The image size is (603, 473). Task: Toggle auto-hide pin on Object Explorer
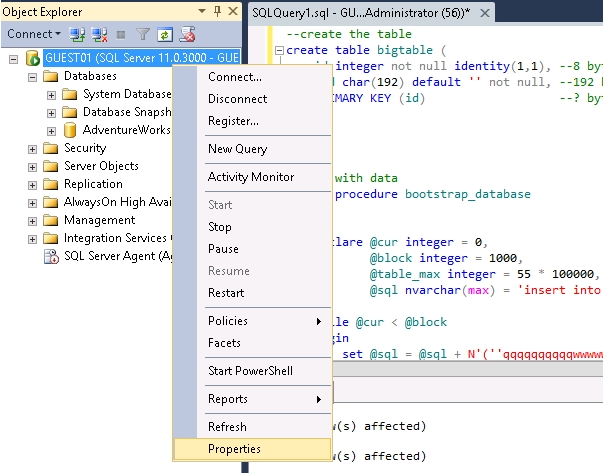(218, 11)
